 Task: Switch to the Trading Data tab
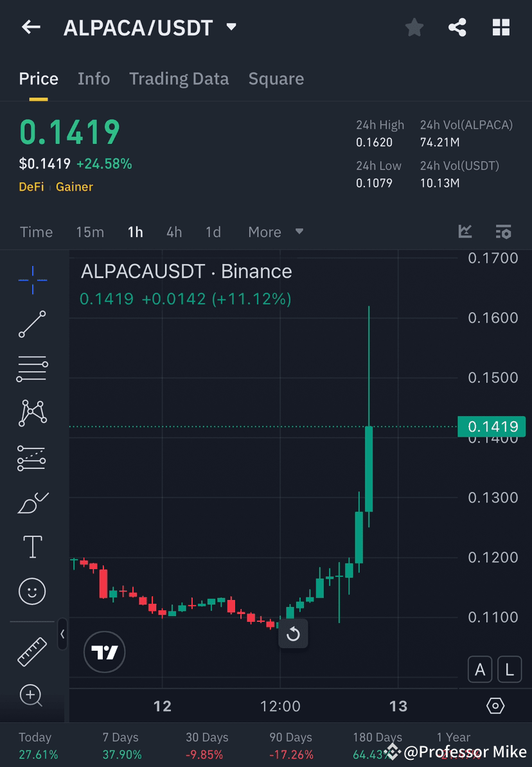tap(179, 78)
